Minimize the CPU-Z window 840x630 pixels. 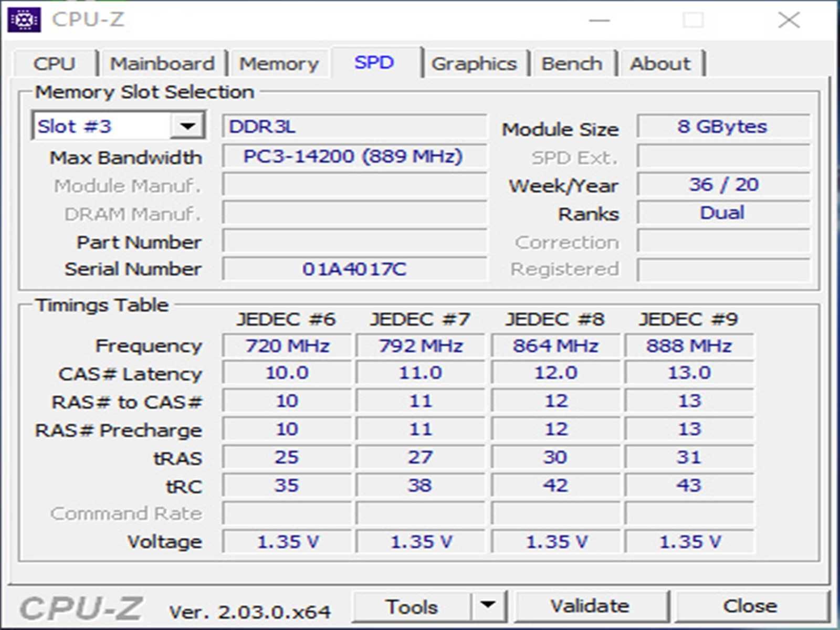pyautogui.click(x=600, y=20)
